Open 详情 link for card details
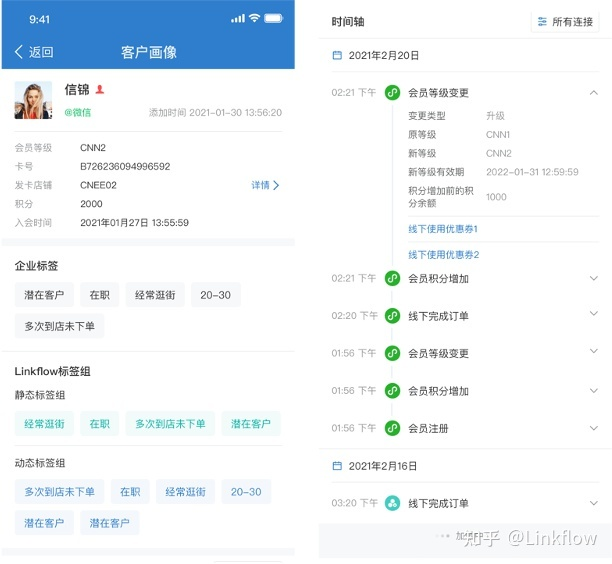Screen dimensions: 612x564 pos(265,185)
